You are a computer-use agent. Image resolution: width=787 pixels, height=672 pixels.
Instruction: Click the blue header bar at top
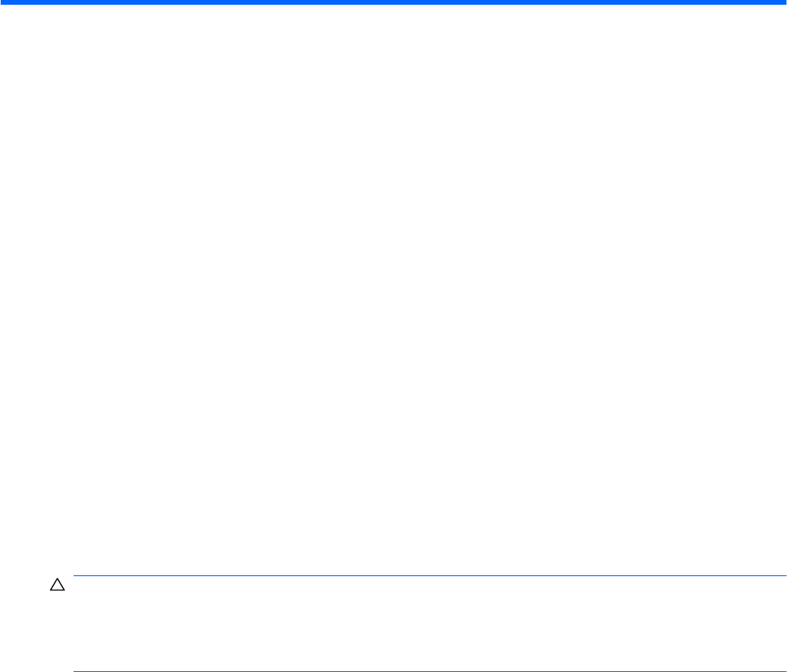coord(393,2)
